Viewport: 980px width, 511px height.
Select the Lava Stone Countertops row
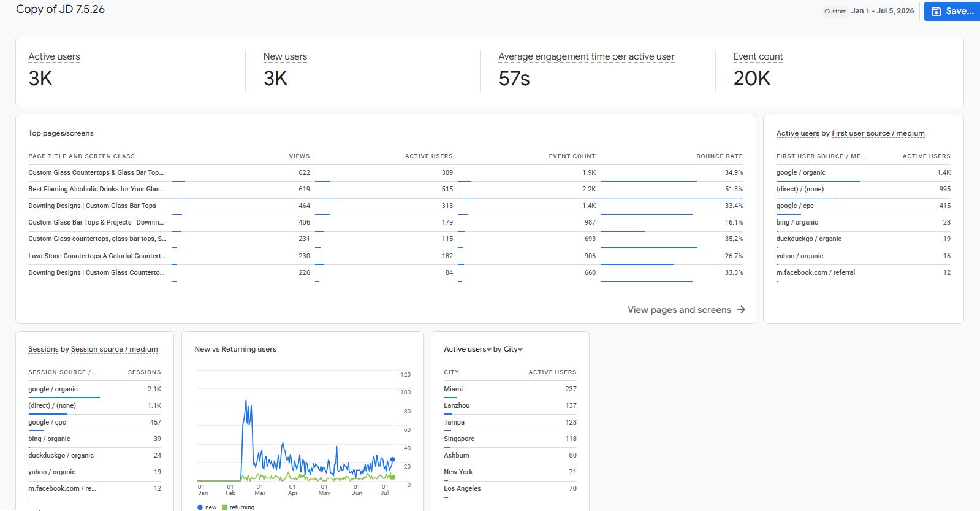[386, 256]
